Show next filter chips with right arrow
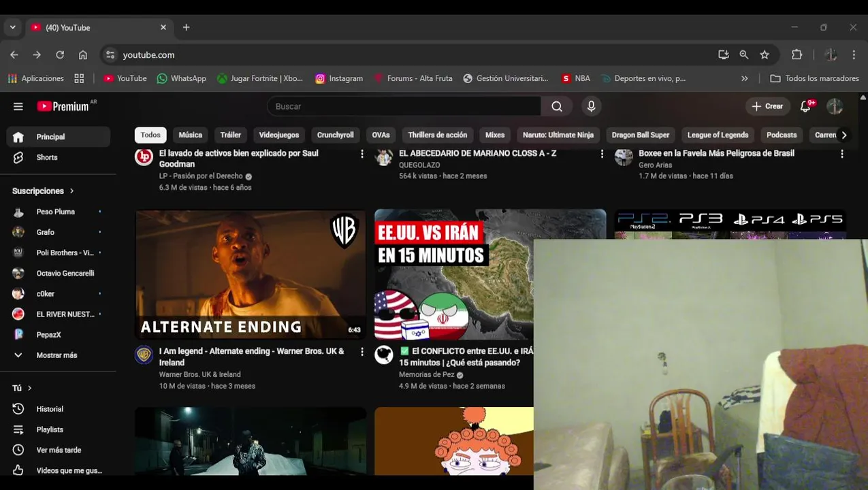The image size is (868, 490). [844, 135]
